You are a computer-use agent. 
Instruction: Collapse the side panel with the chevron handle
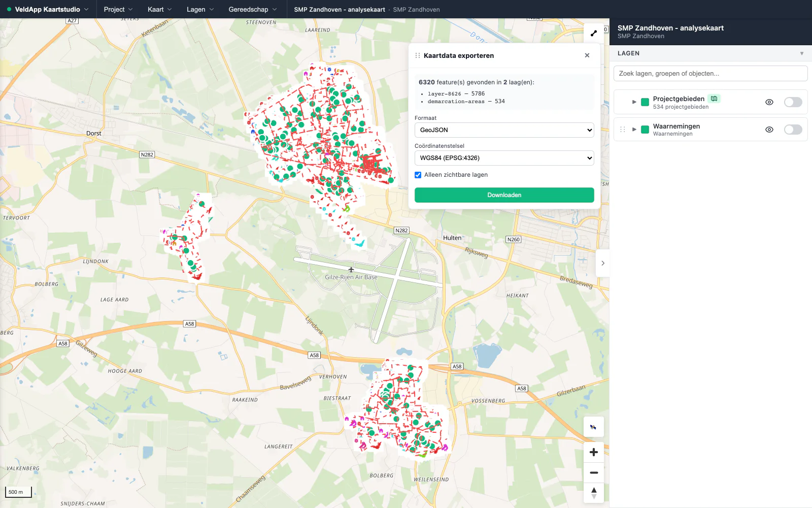[x=603, y=263]
